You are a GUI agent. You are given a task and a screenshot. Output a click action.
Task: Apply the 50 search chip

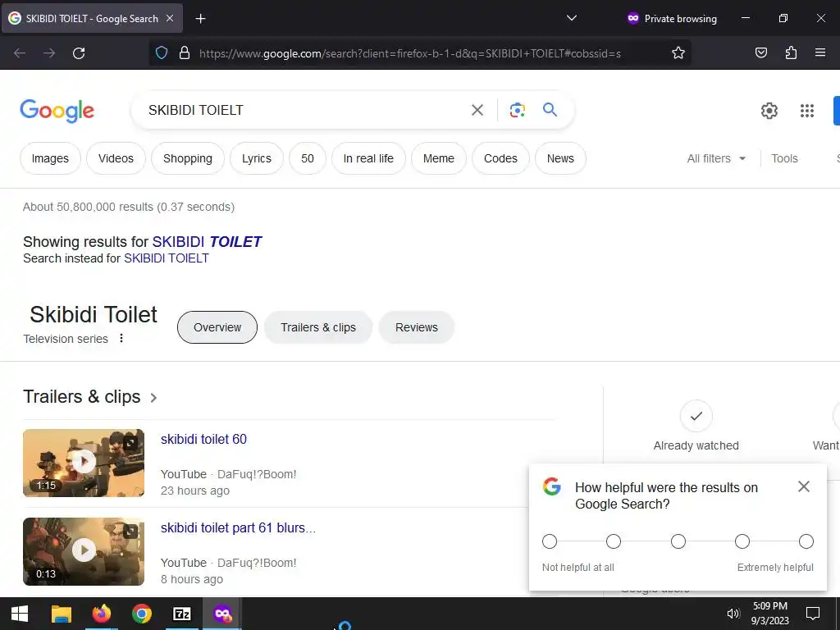(x=308, y=158)
